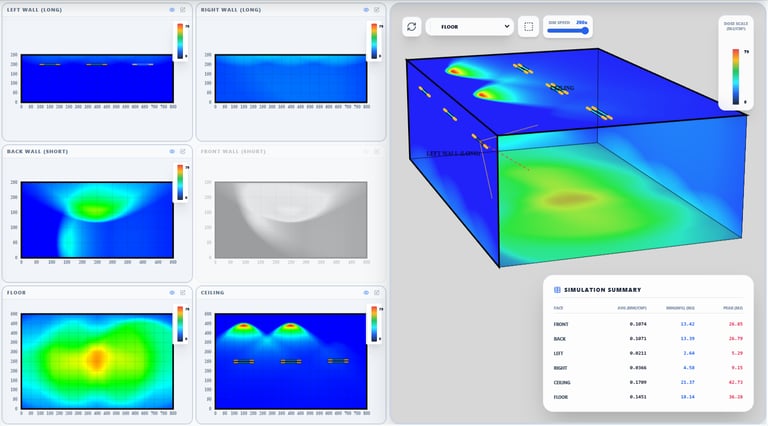
Task: Click the 'FRONT WALL (SHORT)' panel title
Action: coord(233,151)
